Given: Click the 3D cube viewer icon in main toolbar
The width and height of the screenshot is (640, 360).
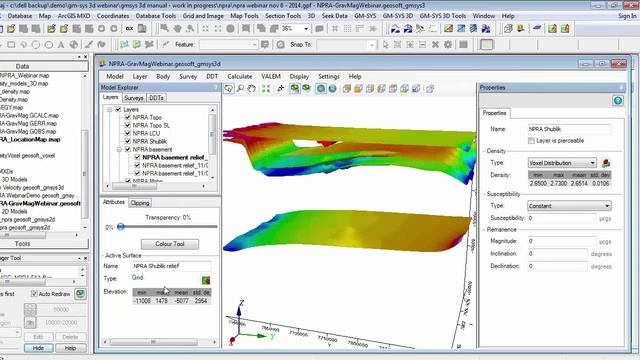Looking at the screenshot, I should coord(508,29).
